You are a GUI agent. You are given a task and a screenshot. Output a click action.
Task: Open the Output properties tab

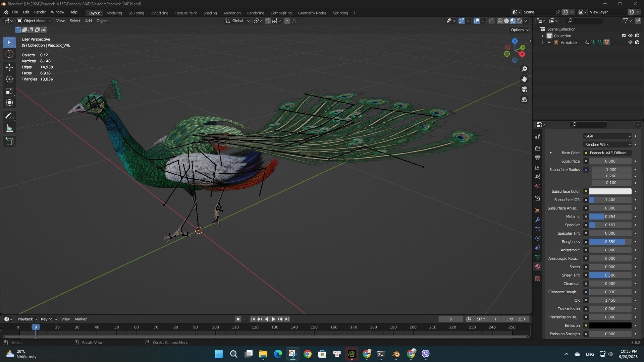[538, 158]
